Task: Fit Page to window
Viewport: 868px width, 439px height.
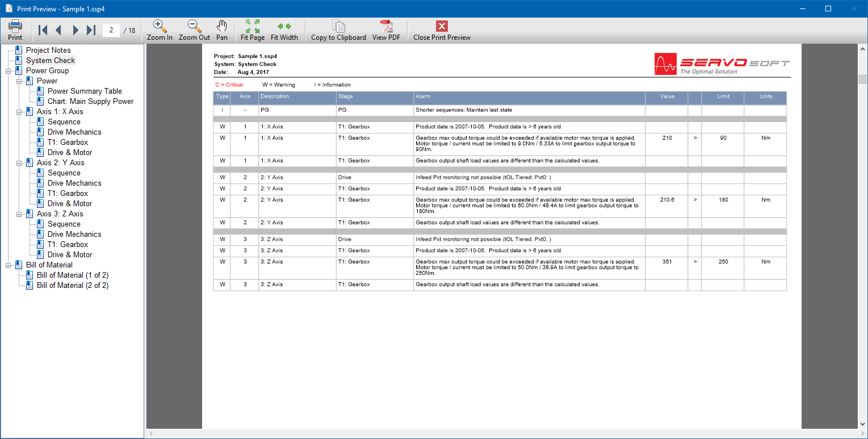Action: point(253,26)
